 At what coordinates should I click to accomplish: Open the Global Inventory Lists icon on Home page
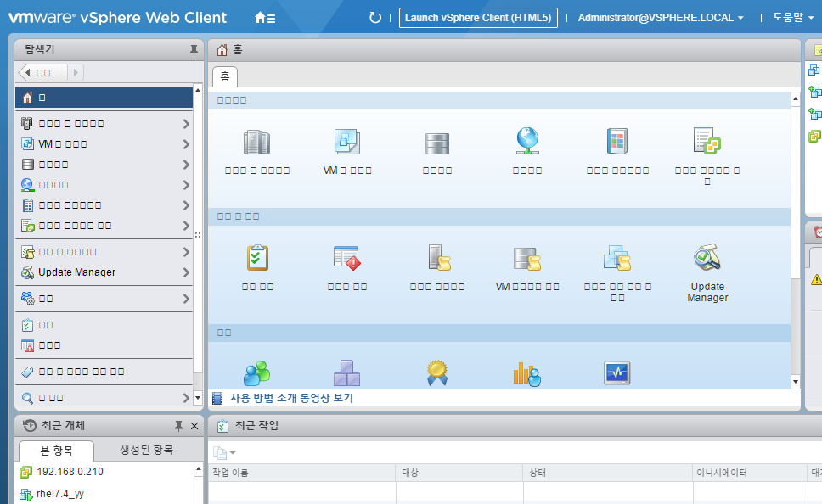pos(707,140)
